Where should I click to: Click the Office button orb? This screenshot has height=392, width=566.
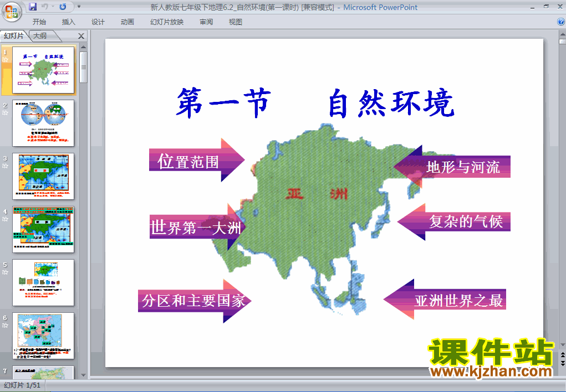point(12,12)
